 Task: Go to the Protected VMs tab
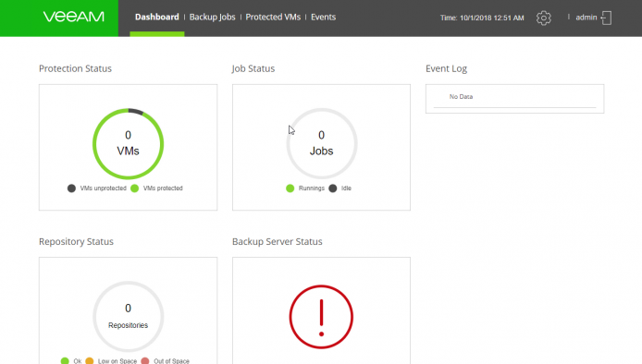pos(273,17)
